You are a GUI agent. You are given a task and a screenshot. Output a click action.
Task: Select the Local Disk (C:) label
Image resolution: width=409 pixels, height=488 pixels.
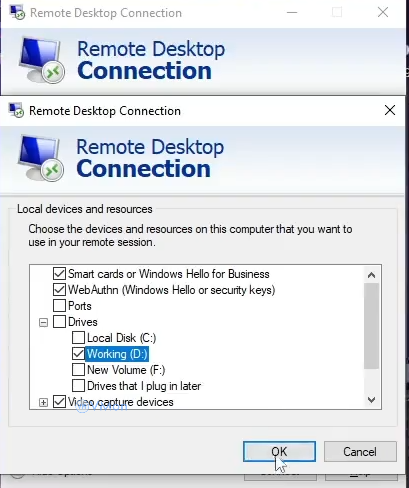point(121,338)
